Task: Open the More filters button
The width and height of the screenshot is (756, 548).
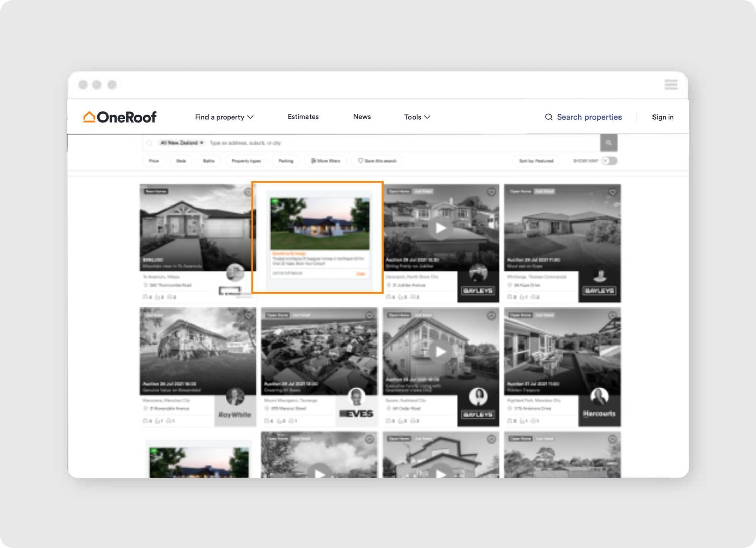Action: (x=325, y=161)
